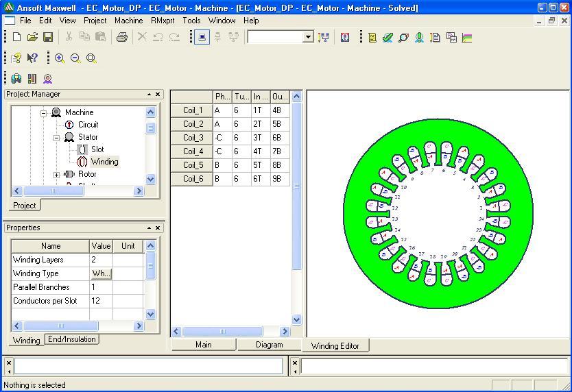Click the yellow notes scroll icon
The width and height of the screenshot is (572, 392).
click(x=372, y=37)
